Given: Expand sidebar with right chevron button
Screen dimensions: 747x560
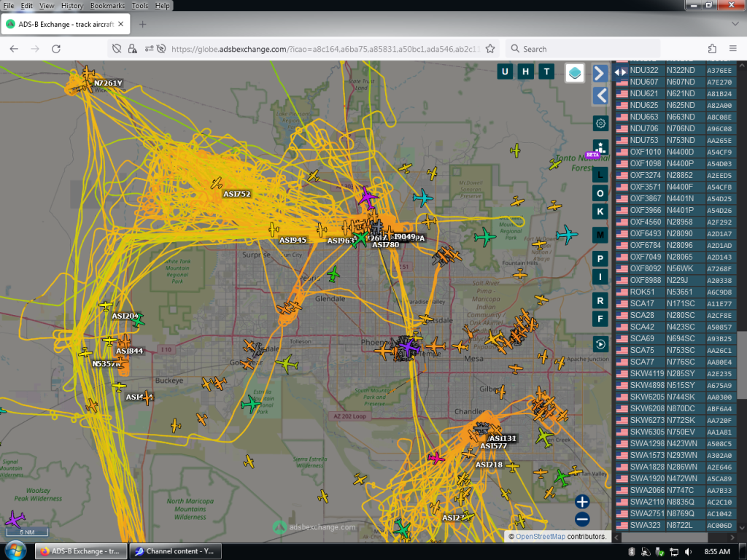Looking at the screenshot, I should point(600,73).
